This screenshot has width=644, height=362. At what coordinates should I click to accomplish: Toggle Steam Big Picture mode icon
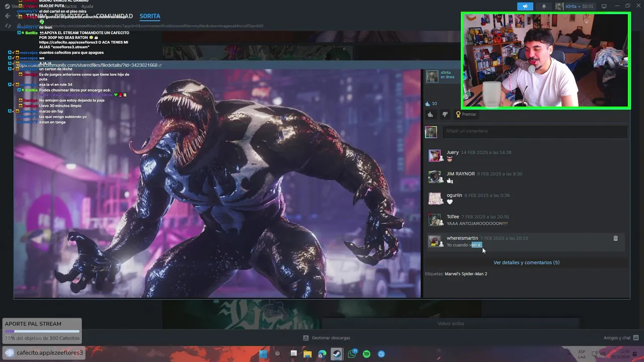pyautogui.click(x=604, y=6)
